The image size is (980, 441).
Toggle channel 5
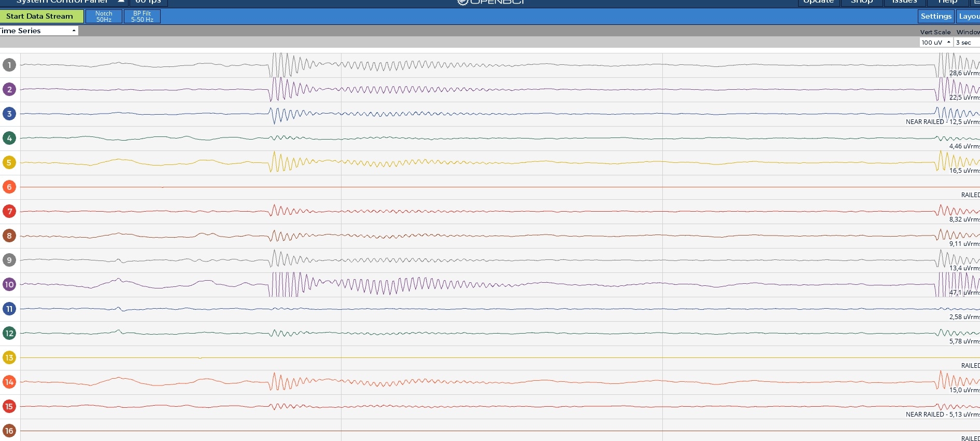pos(9,162)
